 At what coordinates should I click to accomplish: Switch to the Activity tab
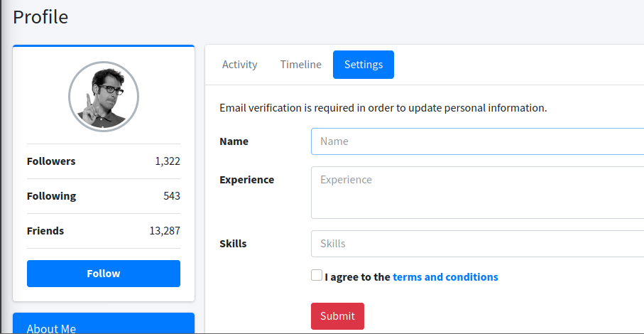tap(239, 65)
